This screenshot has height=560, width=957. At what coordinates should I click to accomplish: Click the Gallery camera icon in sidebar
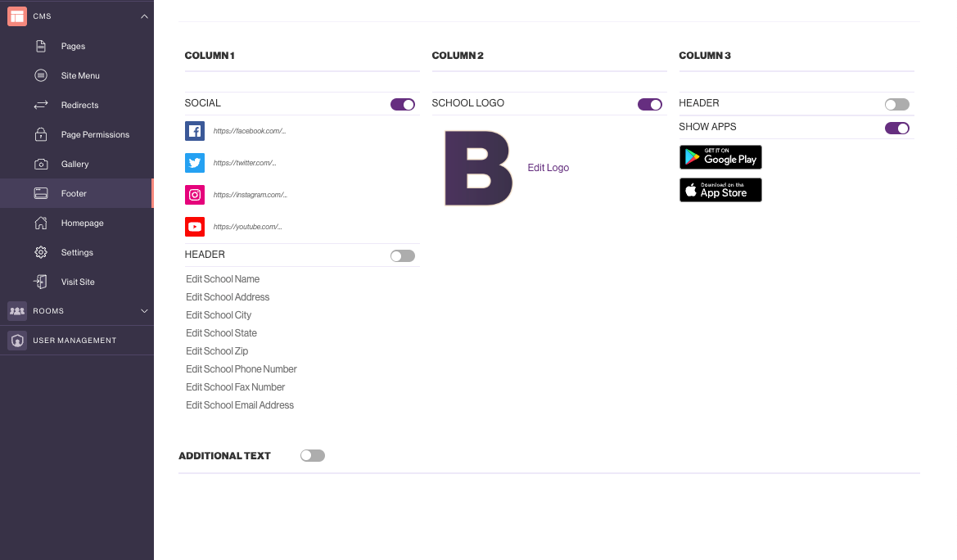[41, 165]
